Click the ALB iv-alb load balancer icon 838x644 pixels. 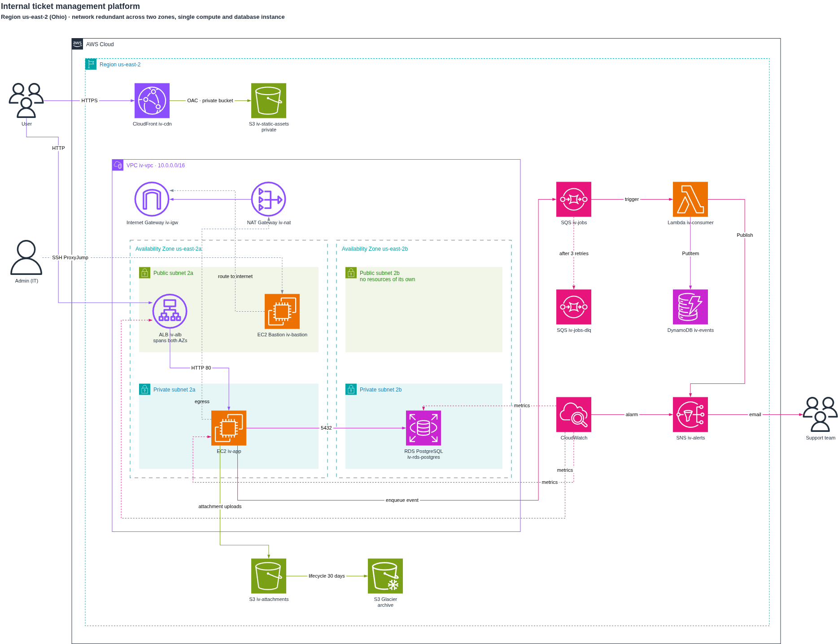(170, 311)
